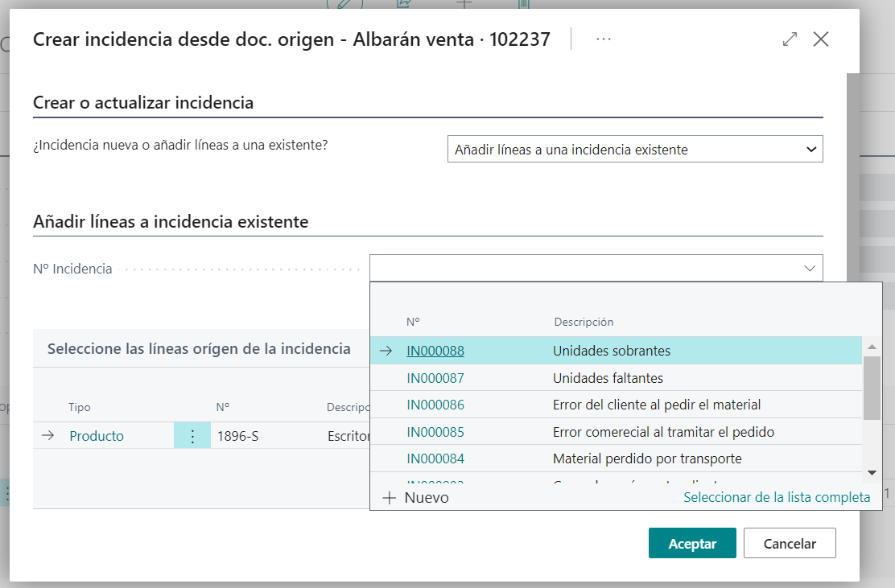Sort by the Descripción column header
Viewport: 895px width, 588px height.
[x=584, y=322]
